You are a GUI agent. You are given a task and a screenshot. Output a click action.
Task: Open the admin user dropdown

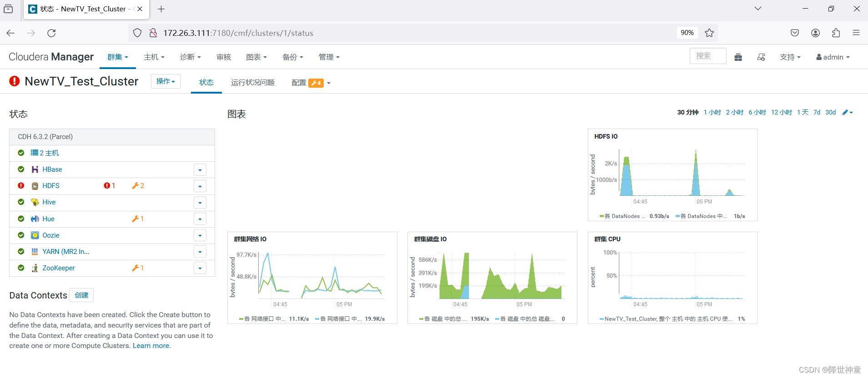coord(833,57)
